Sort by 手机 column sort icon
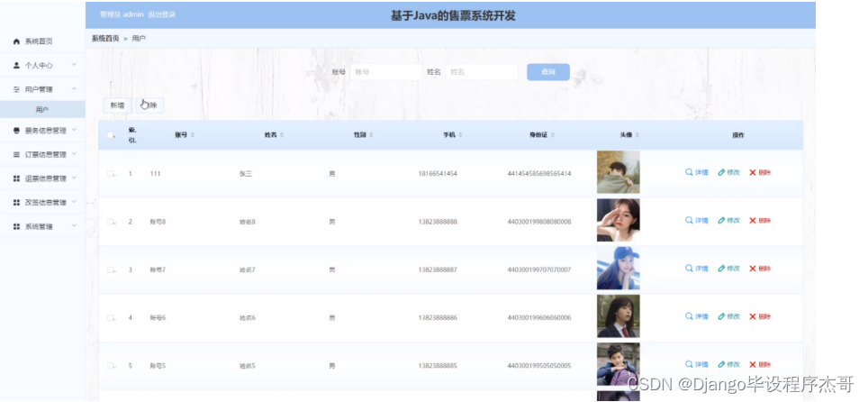868x402 pixels. (461, 135)
